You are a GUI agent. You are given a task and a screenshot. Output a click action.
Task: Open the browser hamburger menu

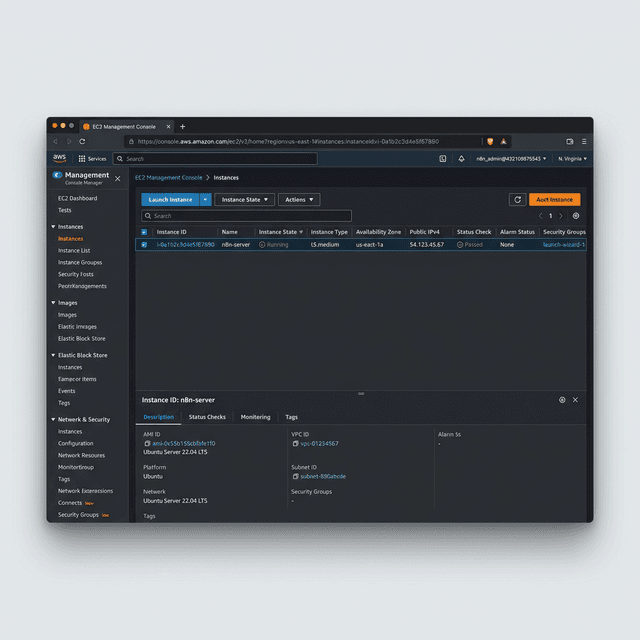(584, 141)
